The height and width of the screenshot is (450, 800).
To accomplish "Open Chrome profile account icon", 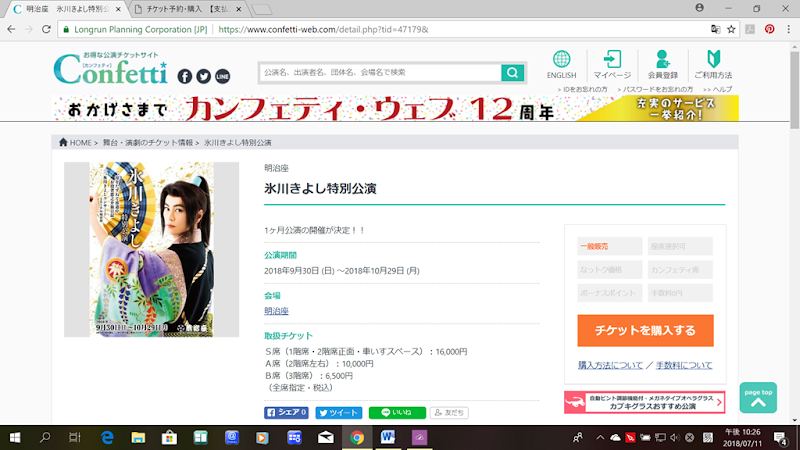I will [699, 8].
